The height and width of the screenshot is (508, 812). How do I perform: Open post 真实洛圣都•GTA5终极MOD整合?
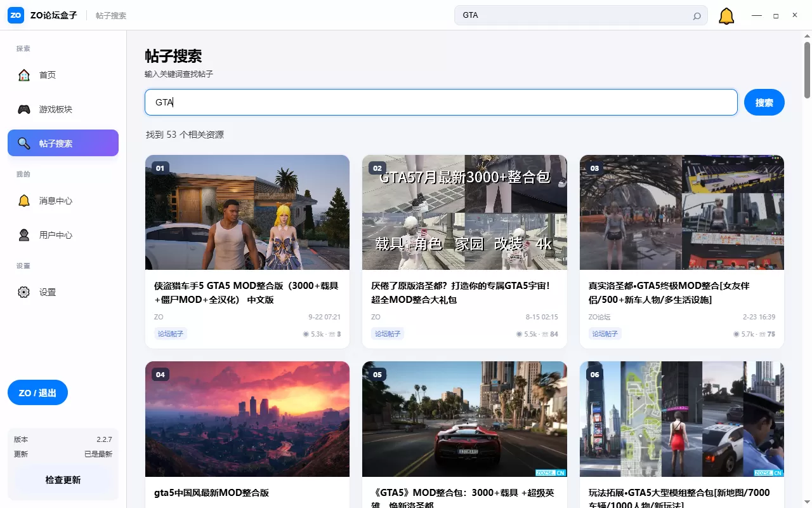point(669,293)
